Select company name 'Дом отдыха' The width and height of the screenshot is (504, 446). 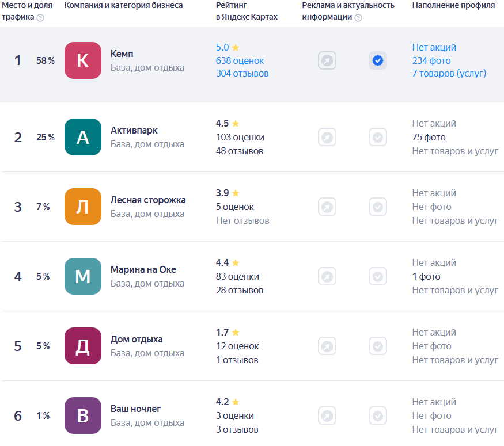tap(137, 340)
